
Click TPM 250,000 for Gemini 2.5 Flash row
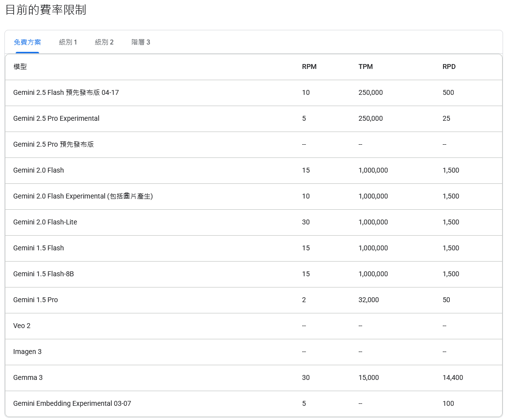coord(371,92)
